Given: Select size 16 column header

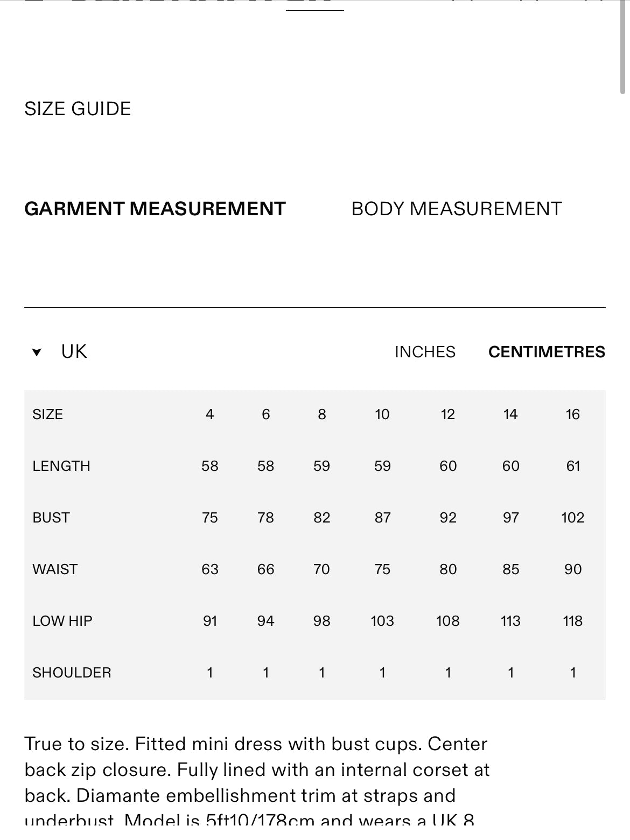Looking at the screenshot, I should pyautogui.click(x=573, y=414).
